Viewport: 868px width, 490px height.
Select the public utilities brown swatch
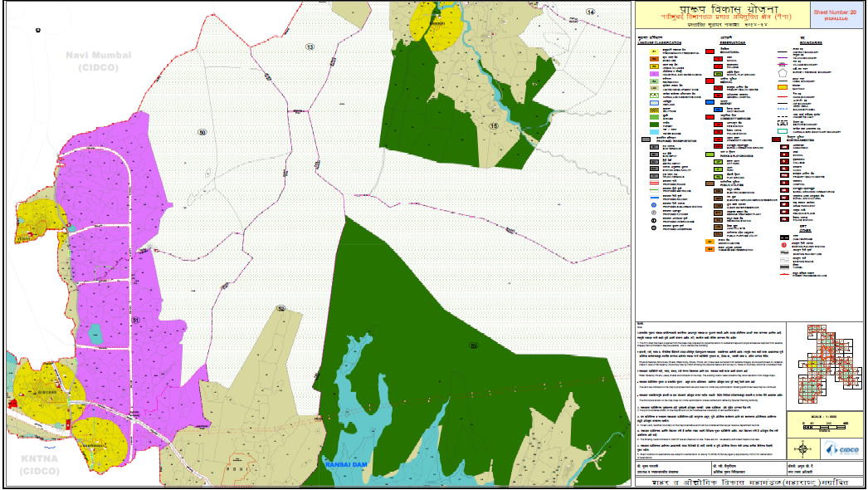710,184
